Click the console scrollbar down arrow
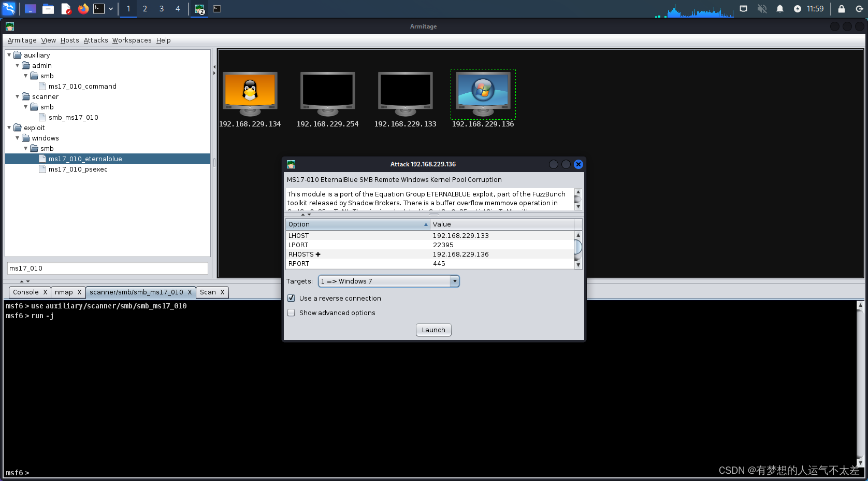This screenshot has height=481, width=868. point(860,463)
